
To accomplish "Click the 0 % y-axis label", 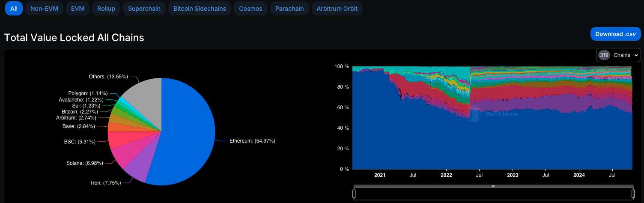I will (344, 169).
